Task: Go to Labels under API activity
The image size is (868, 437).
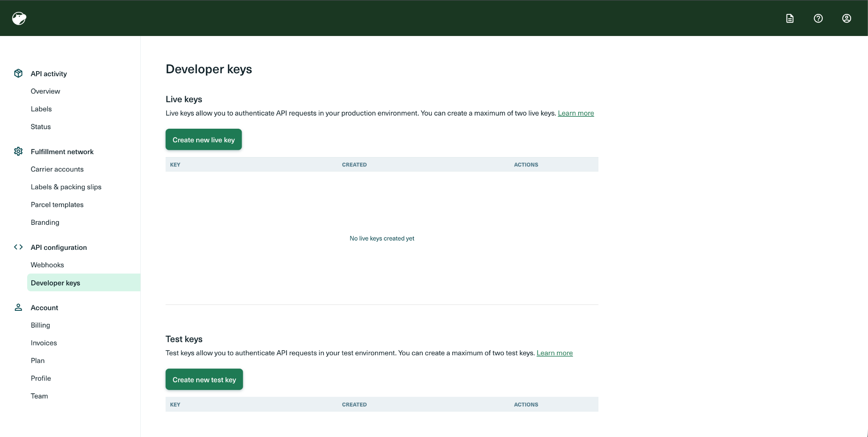Action: pos(41,109)
